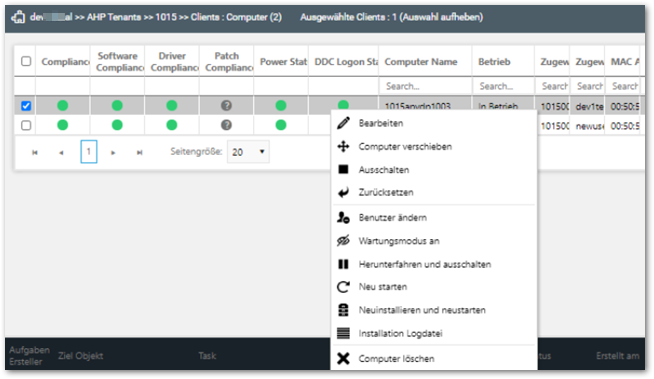654x379 pixels.
Task: Click the Betrieb search field
Action: (x=503, y=86)
